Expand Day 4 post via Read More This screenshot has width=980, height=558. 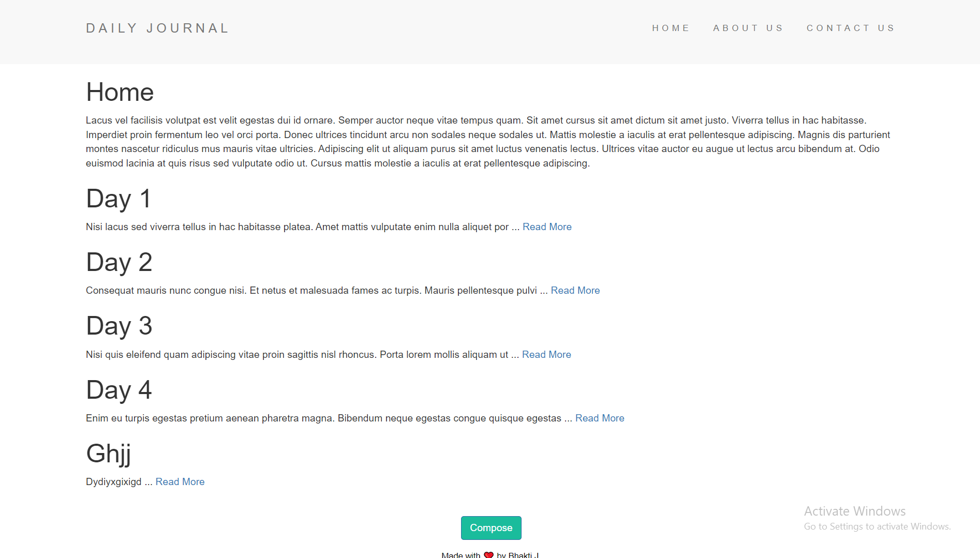(600, 418)
